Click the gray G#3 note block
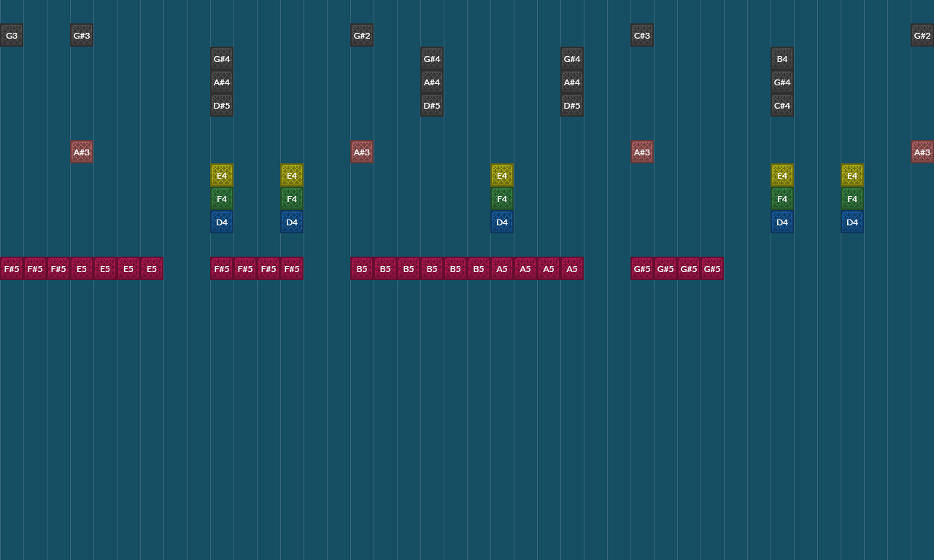Viewport: 934px width, 560px height. [82, 35]
